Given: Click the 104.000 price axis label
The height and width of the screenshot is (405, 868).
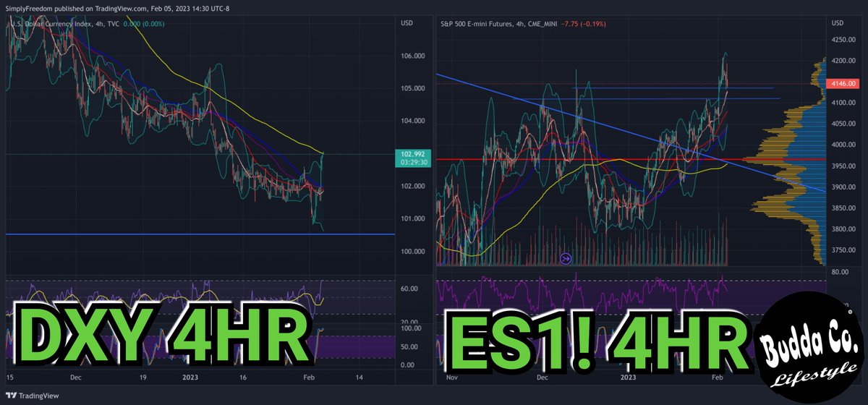Looking at the screenshot, I should pyautogui.click(x=413, y=121).
